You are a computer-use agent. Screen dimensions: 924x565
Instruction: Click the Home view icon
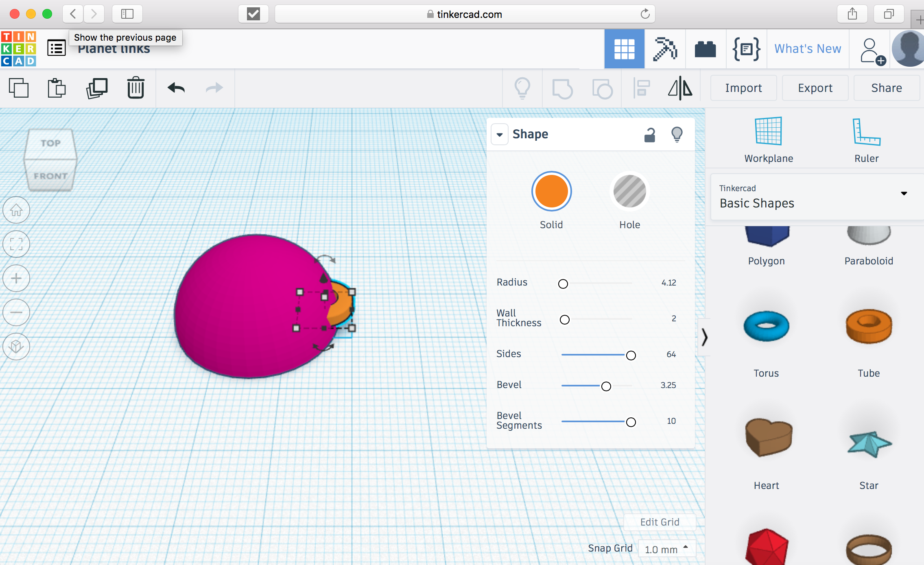pyautogui.click(x=16, y=210)
